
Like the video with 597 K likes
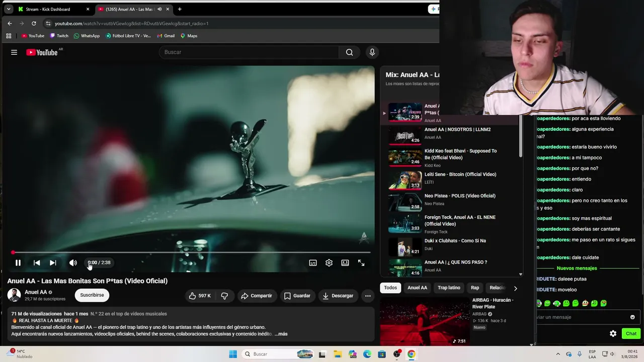(200, 296)
